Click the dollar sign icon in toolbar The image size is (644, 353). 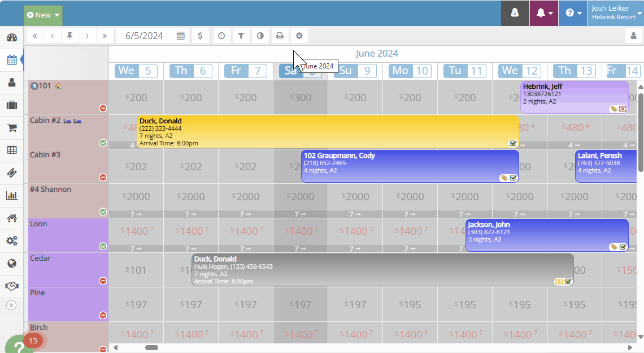click(x=201, y=36)
